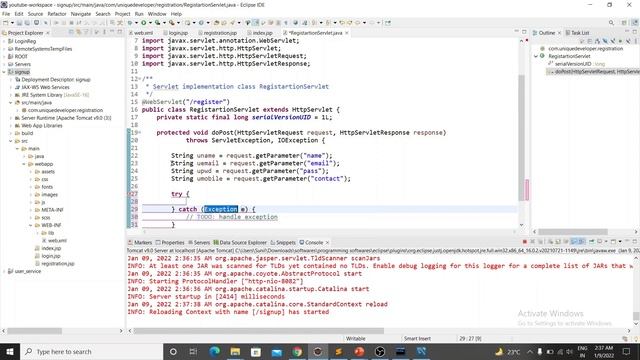Click the New file toolbar icon
640x360 pixels.
coord(6,23)
